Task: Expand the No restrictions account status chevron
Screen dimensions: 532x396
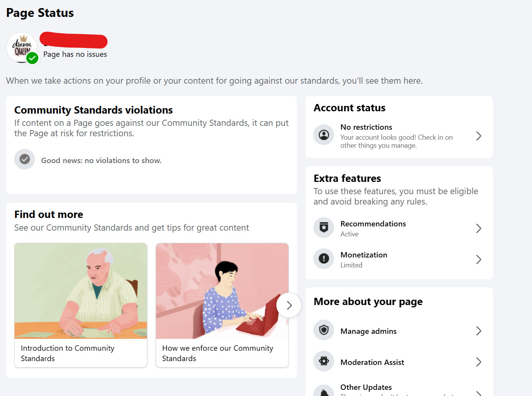Action: point(478,136)
